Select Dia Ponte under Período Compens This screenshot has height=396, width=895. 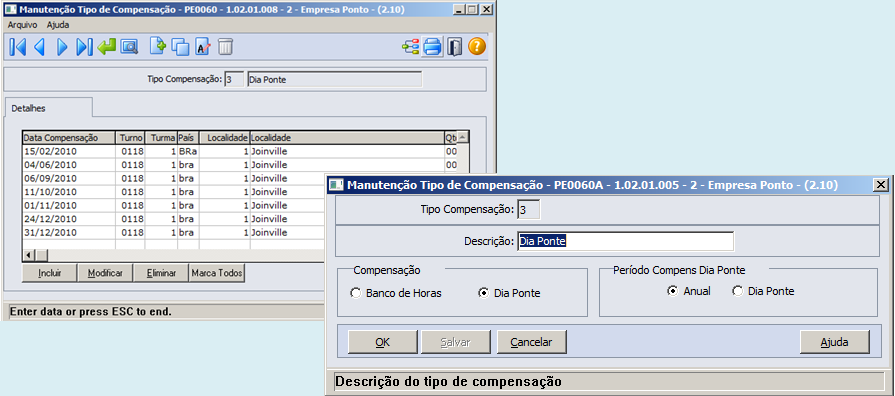[x=764, y=291]
